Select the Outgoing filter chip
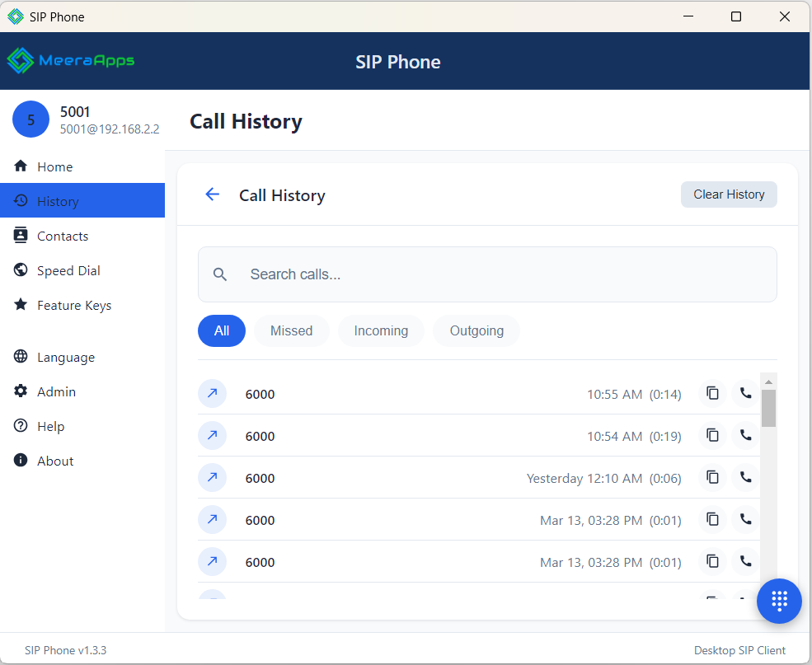 (x=476, y=330)
